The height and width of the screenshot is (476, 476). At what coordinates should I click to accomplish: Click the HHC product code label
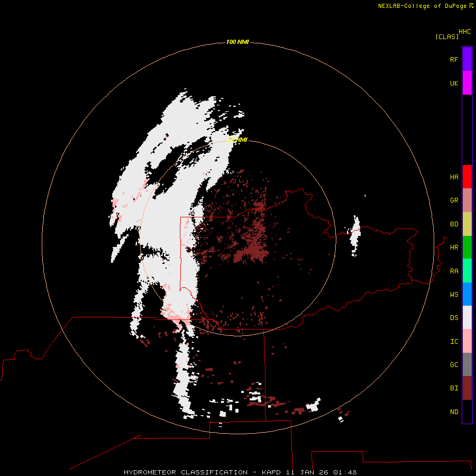tap(465, 32)
